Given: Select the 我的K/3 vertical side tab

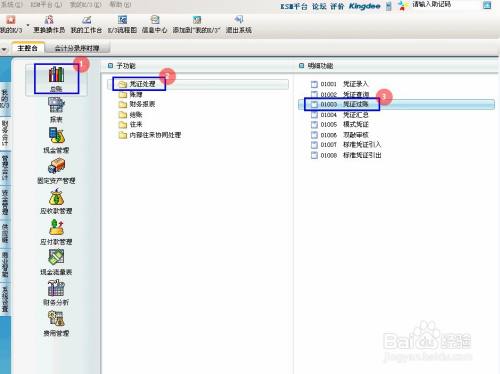Looking at the screenshot, I should tap(5, 98).
